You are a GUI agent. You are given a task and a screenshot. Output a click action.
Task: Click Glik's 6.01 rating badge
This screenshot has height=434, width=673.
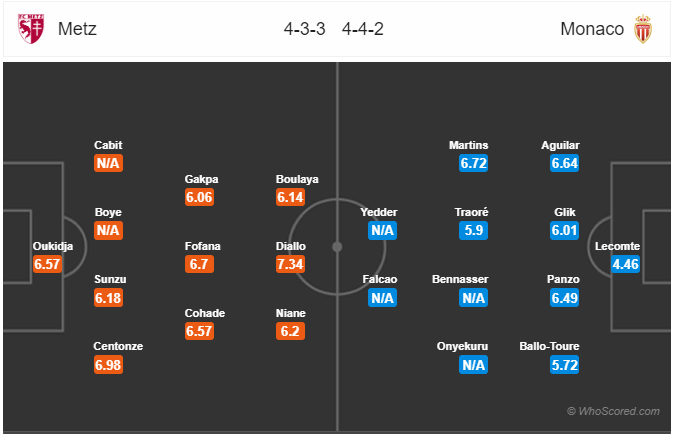(564, 231)
